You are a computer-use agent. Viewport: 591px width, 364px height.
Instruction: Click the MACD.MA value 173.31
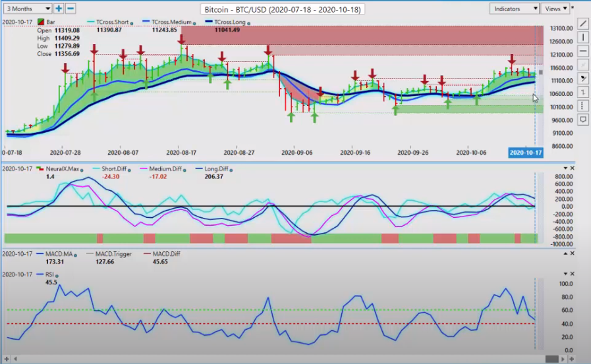(x=55, y=261)
